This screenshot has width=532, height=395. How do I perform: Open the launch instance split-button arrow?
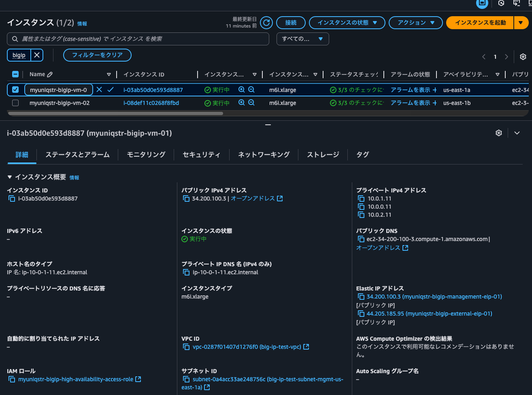point(521,23)
